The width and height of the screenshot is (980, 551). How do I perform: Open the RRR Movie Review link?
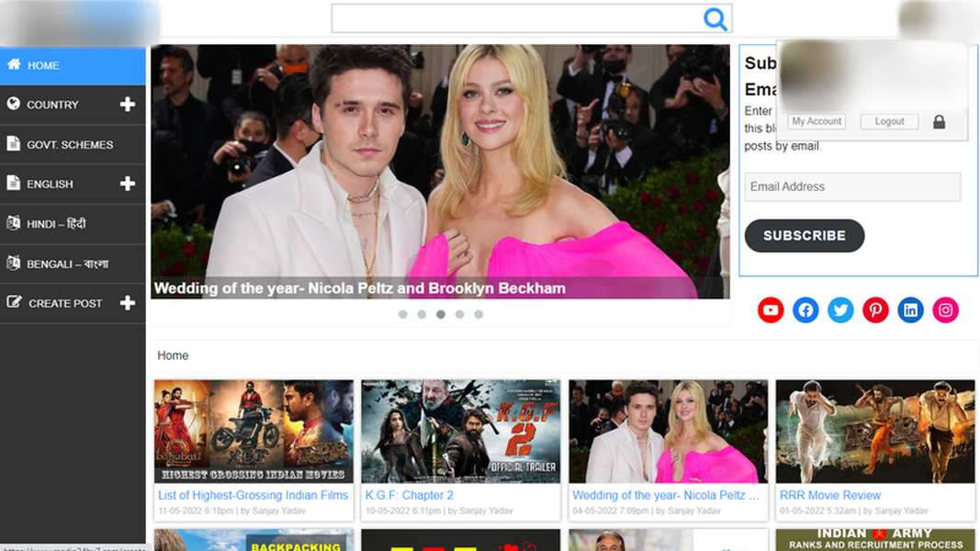[830, 495]
